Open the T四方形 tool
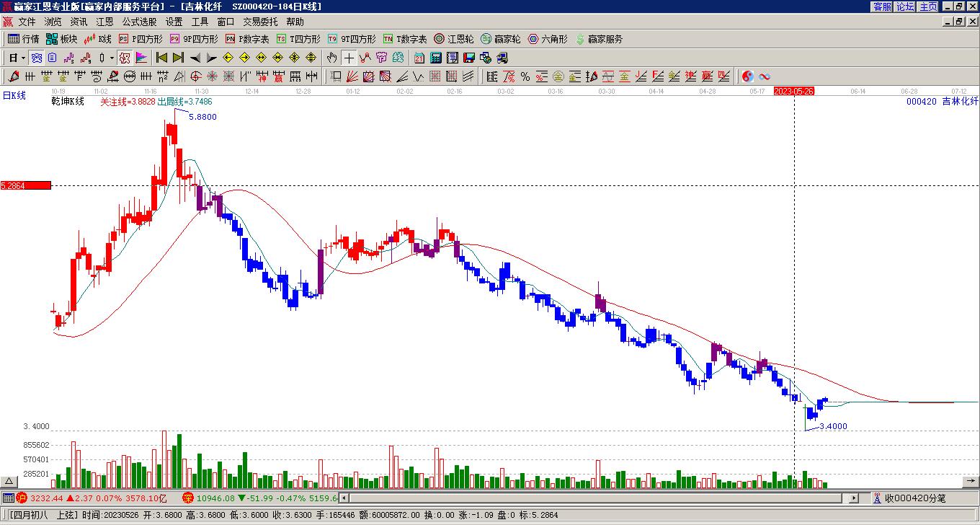This screenshot has width=980, height=525. tap(298, 39)
